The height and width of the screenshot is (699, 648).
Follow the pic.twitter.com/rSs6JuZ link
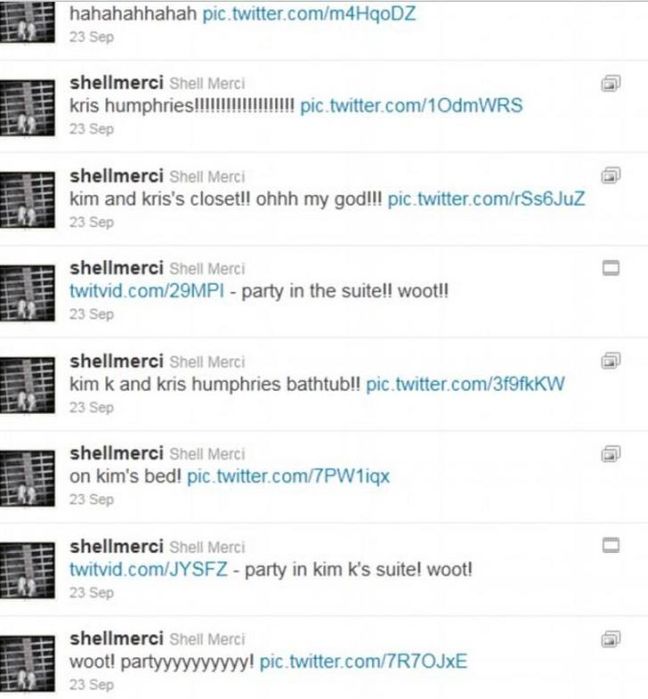point(486,199)
